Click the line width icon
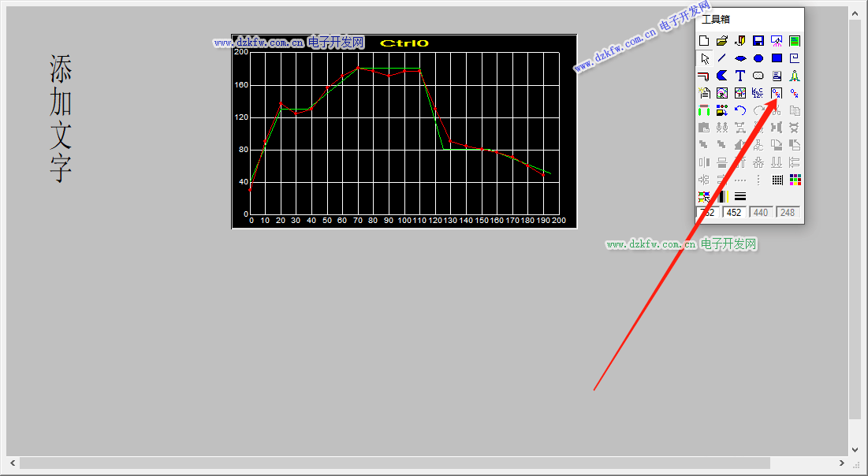The height and width of the screenshot is (476, 868). pos(740,196)
